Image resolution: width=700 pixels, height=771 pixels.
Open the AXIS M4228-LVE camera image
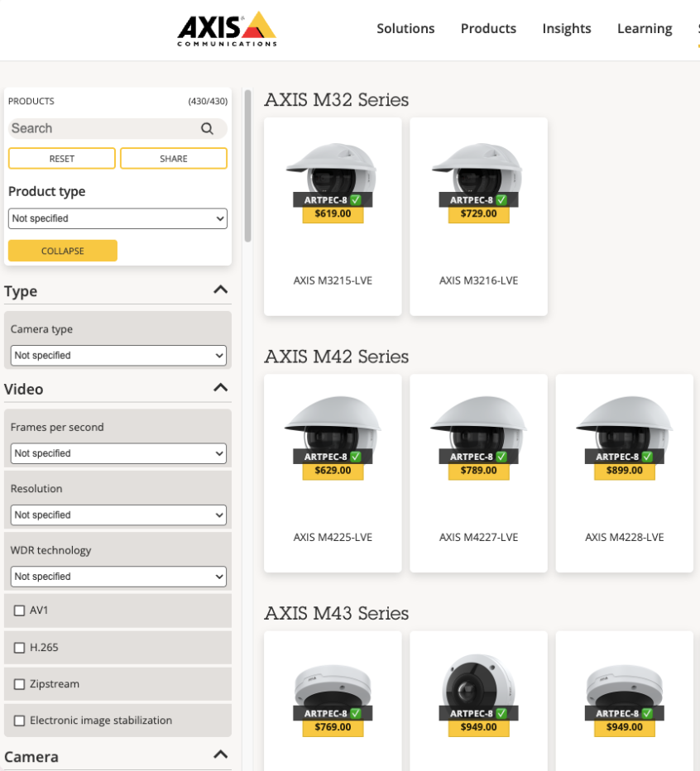coord(624,423)
